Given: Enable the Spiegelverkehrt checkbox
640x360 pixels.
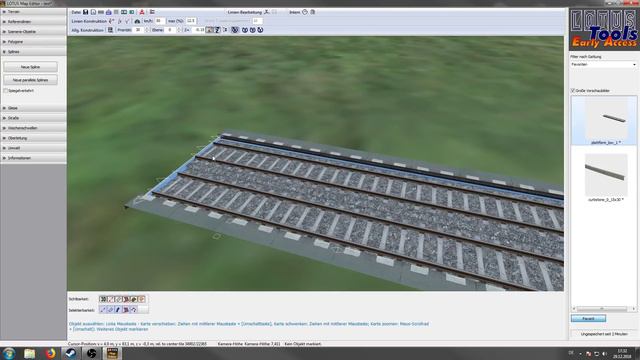Looking at the screenshot, I should point(6,91).
